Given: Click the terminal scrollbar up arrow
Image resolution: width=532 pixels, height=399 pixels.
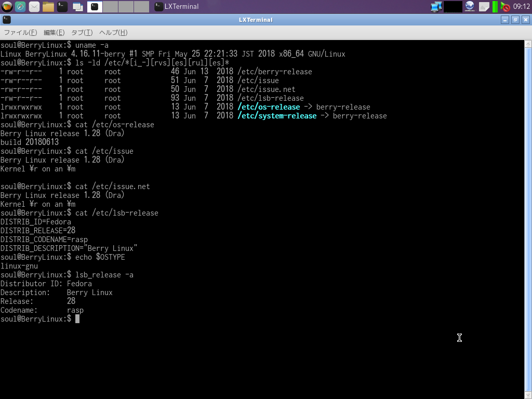Looking at the screenshot, I should [x=528, y=44].
